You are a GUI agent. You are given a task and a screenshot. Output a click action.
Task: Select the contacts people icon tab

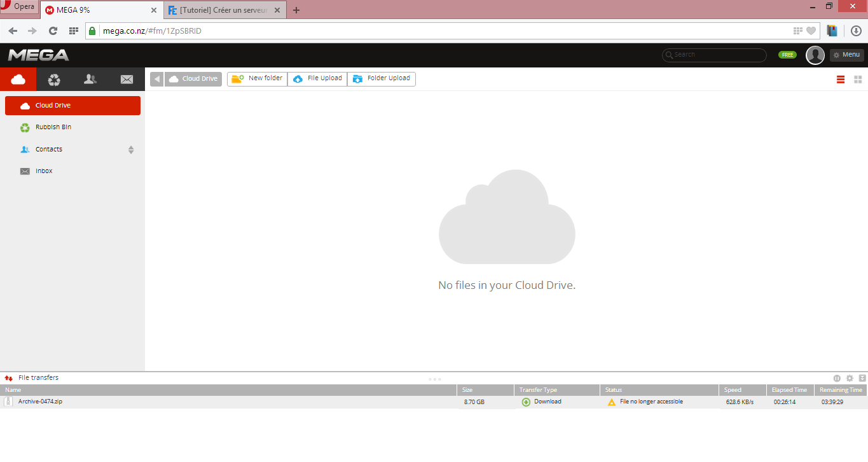point(90,79)
